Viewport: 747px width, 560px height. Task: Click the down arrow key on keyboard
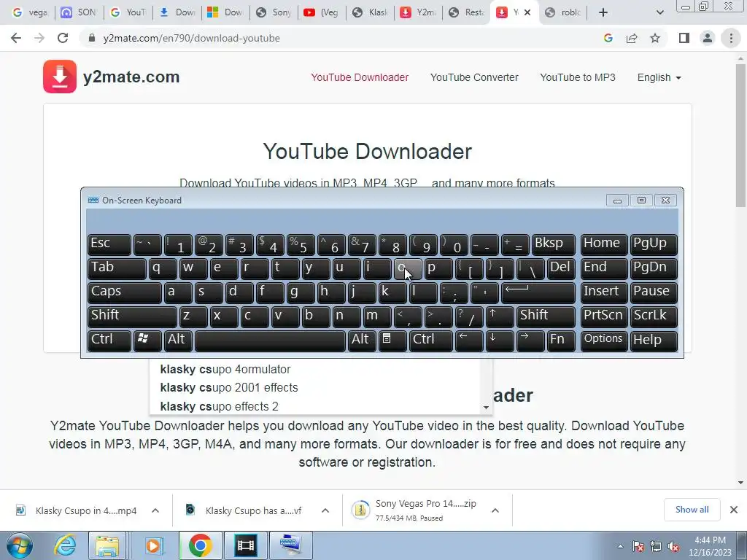coord(499,340)
